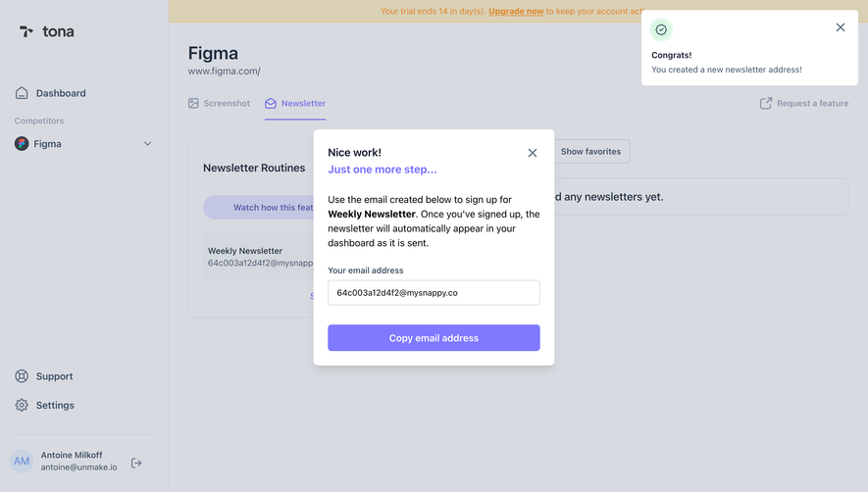This screenshot has width=868, height=492.
Task: Click the Screenshot tab image icon
Action: 193,104
